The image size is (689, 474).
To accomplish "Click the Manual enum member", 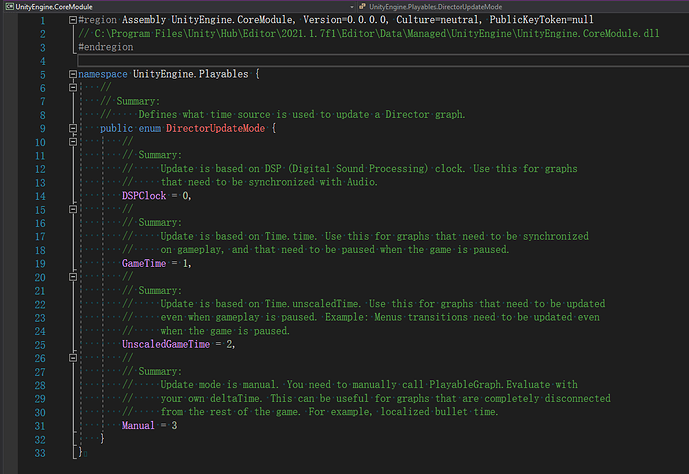I will [x=138, y=425].
